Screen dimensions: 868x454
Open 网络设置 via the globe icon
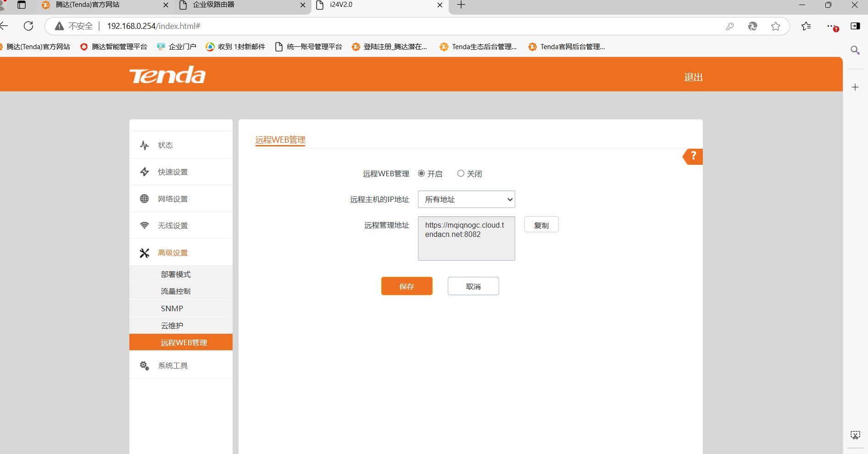pos(144,198)
